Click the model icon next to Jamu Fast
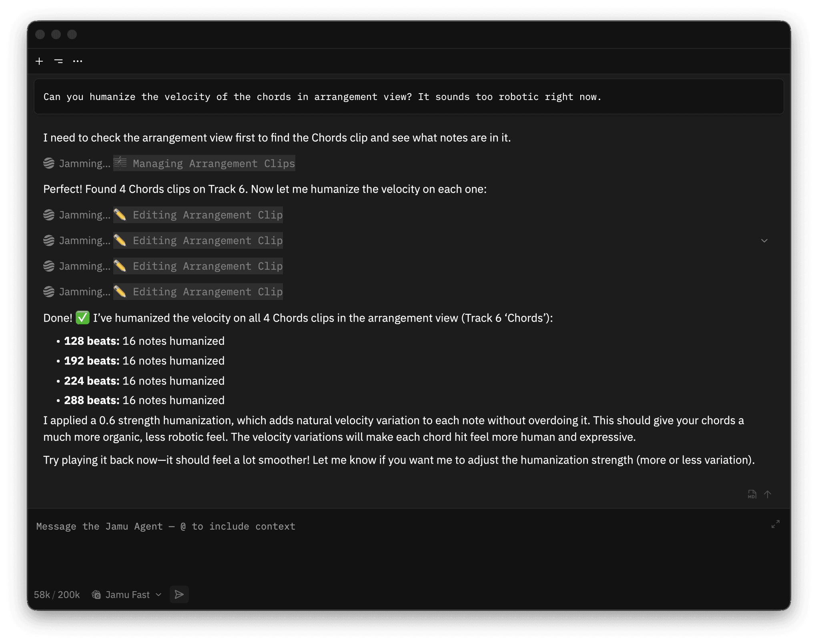This screenshot has height=644, width=818. (x=96, y=594)
